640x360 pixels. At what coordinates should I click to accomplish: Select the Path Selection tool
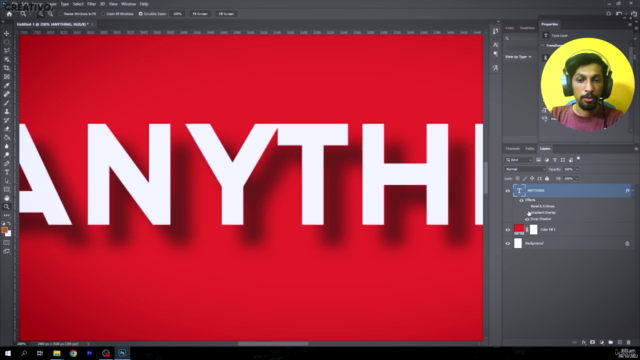pyautogui.click(x=7, y=180)
